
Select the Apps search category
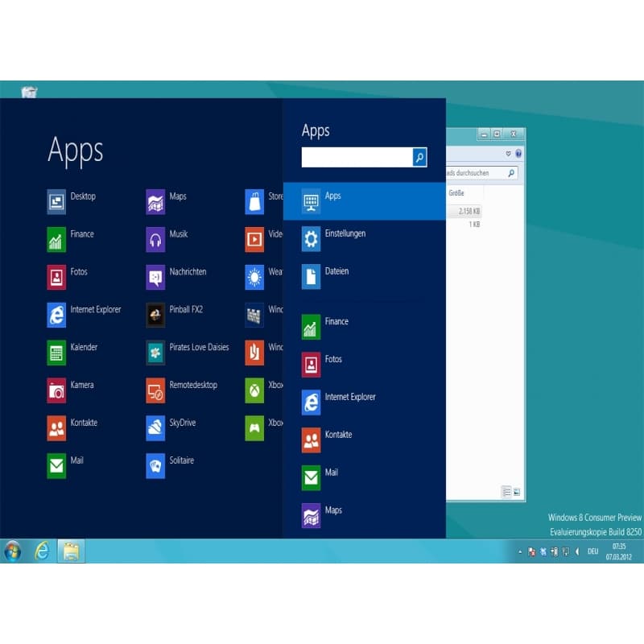click(x=365, y=201)
